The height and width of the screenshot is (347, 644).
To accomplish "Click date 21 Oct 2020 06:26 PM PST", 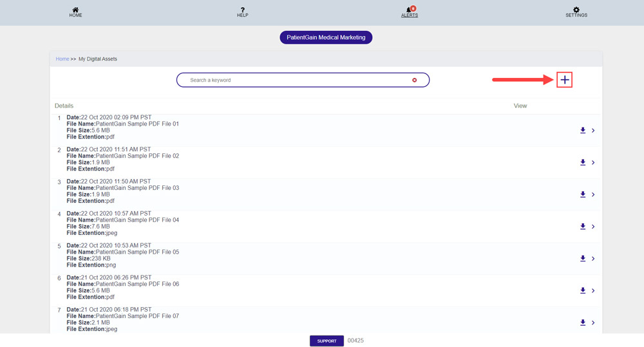I will pos(116,277).
